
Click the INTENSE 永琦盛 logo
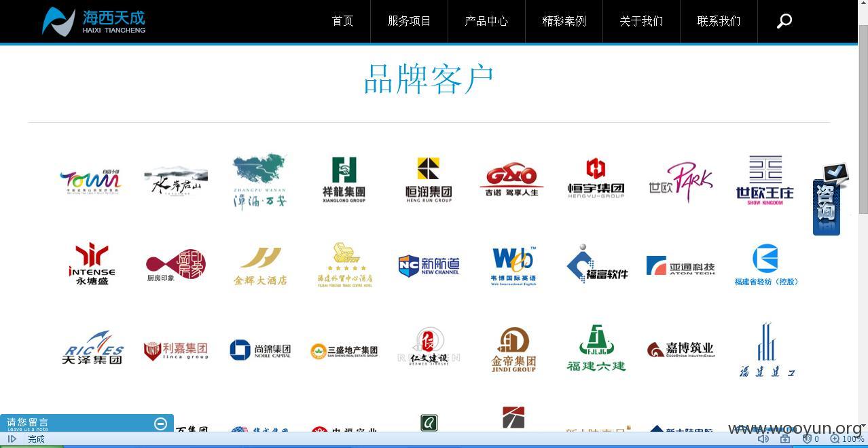coord(92,264)
